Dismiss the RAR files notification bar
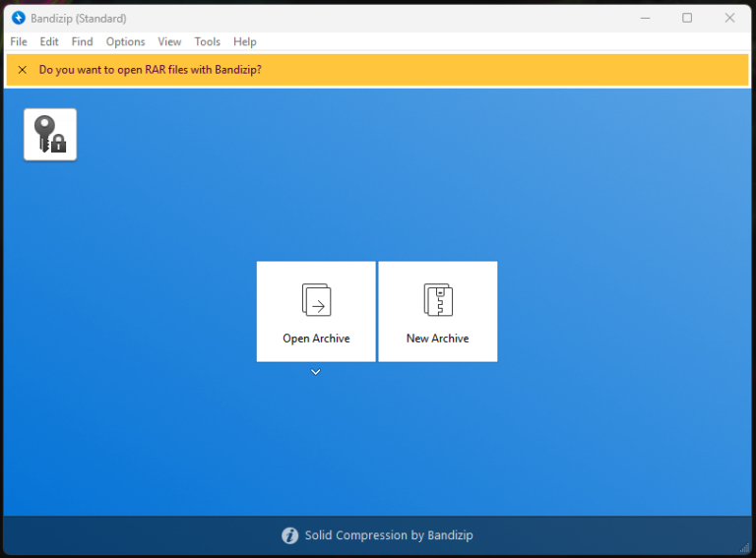756x558 pixels. 23,70
